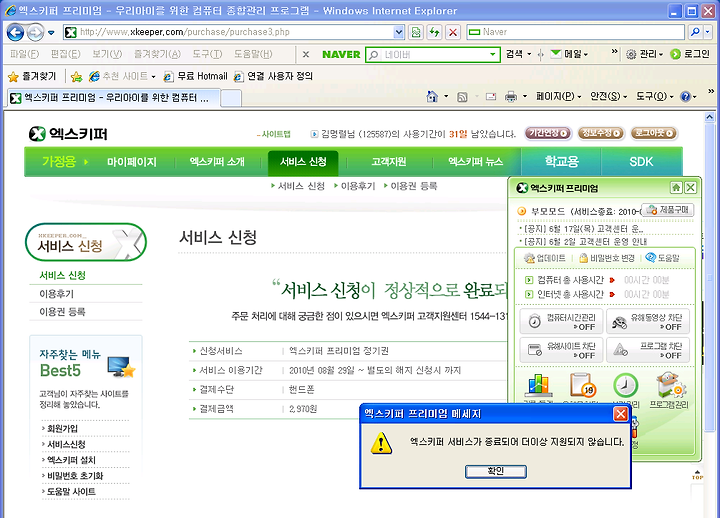Toggle 유해동영상 차단 OFF switch
This screenshot has height=518, width=720.
648,321
